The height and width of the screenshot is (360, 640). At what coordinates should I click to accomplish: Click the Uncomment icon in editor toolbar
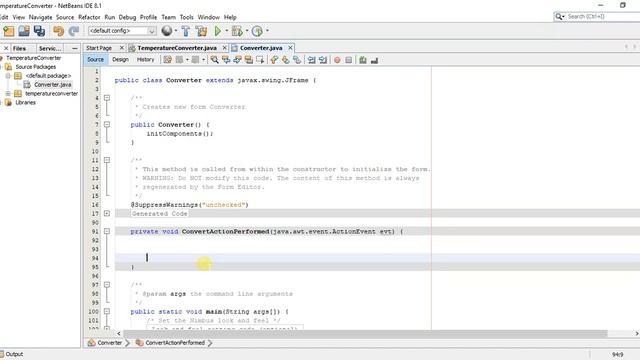pyautogui.click(x=374, y=60)
